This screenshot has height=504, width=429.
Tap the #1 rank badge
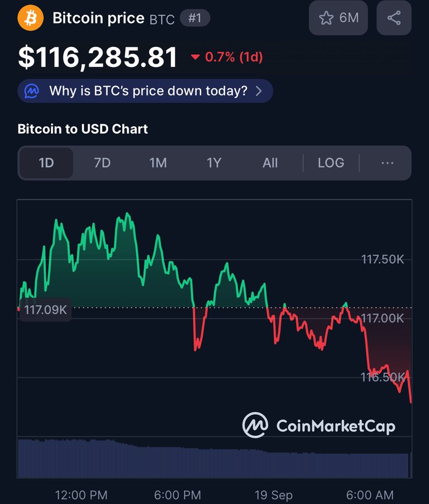tap(194, 18)
